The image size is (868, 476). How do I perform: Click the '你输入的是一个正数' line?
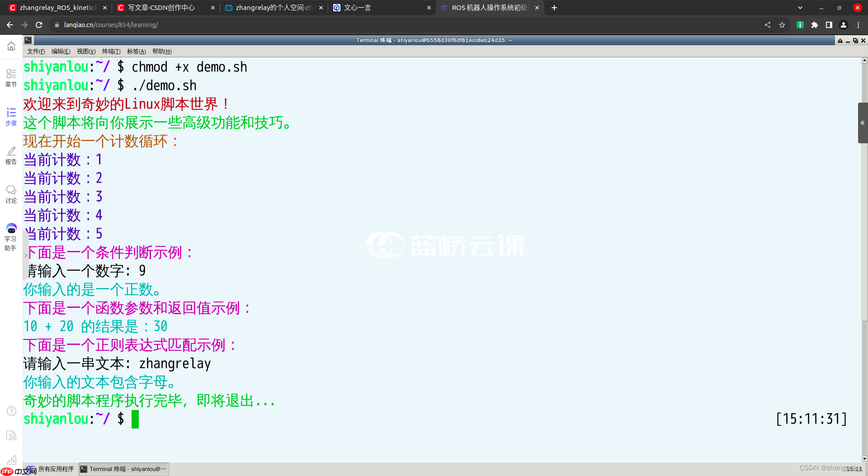pyautogui.click(x=92, y=289)
